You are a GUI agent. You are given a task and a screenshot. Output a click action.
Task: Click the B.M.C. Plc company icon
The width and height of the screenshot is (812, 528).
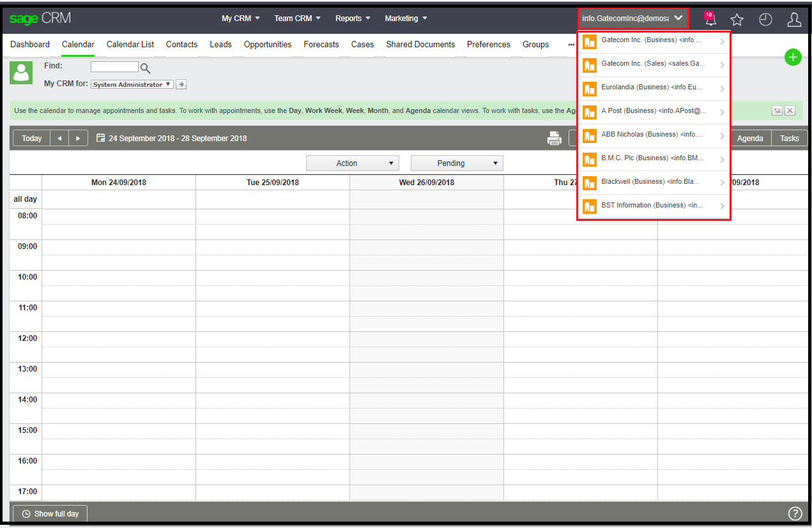(x=590, y=160)
